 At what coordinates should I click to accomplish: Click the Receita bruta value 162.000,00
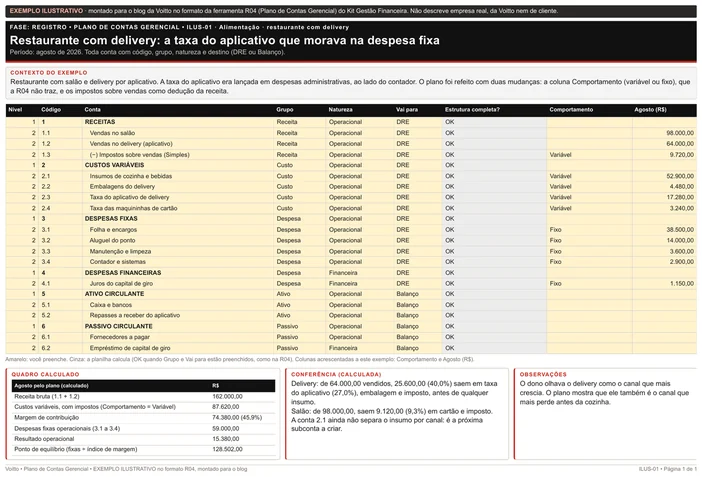(x=227, y=397)
